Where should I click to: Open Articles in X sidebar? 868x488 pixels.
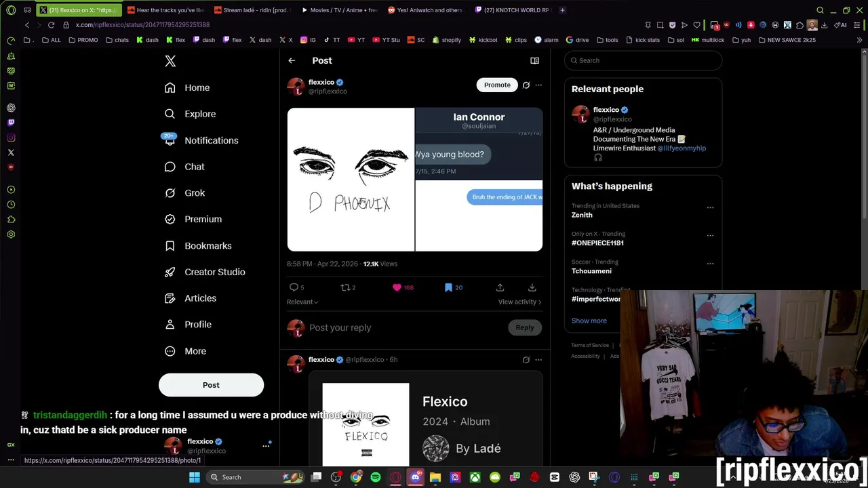point(191,298)
